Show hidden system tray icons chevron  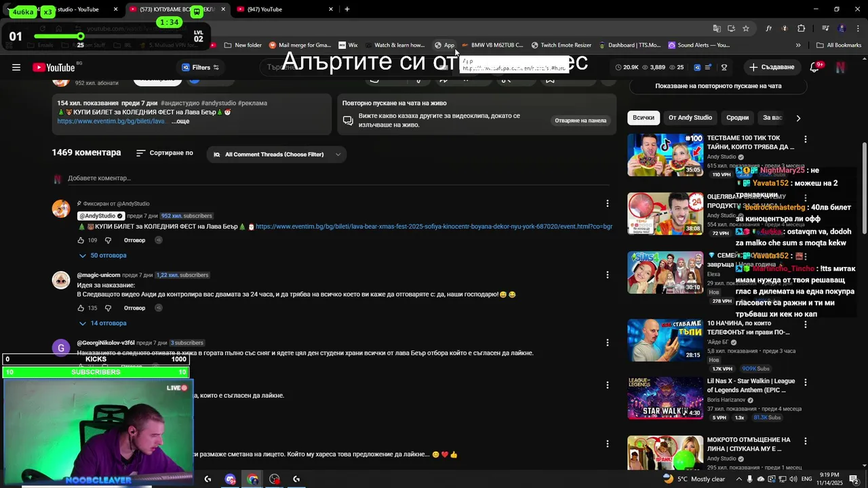pos(738,479)
